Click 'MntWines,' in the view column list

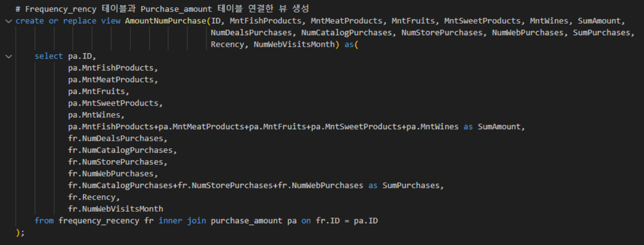[551, 21]
